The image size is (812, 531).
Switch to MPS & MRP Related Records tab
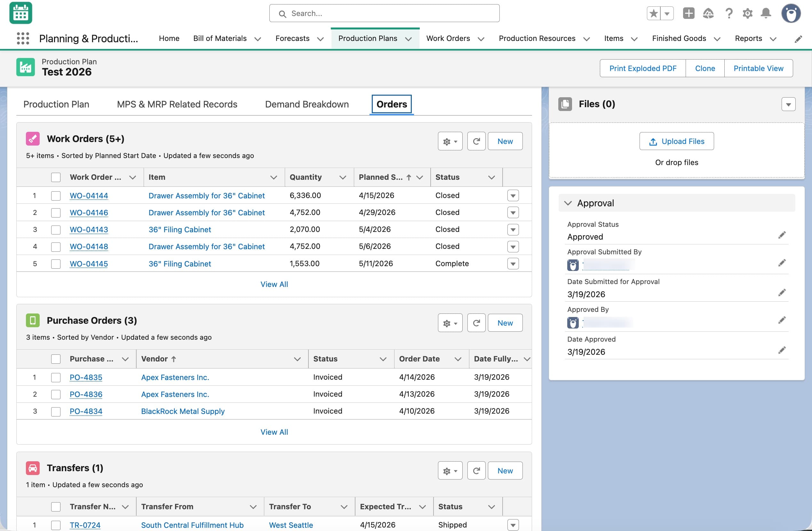(177, 104)
